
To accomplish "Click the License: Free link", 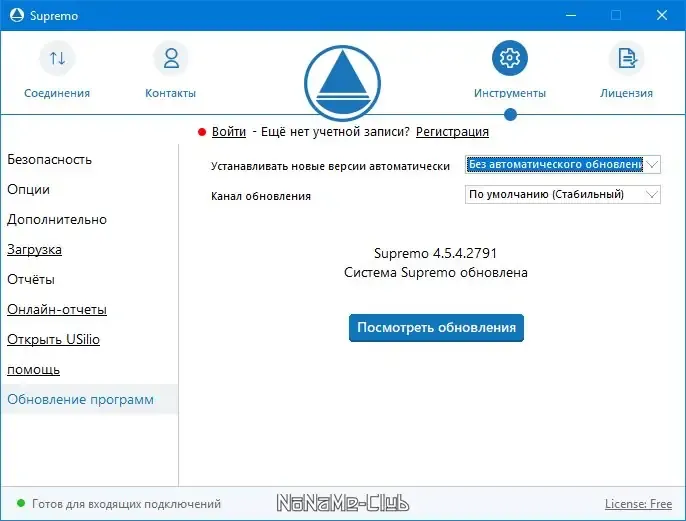I will 638,504.
